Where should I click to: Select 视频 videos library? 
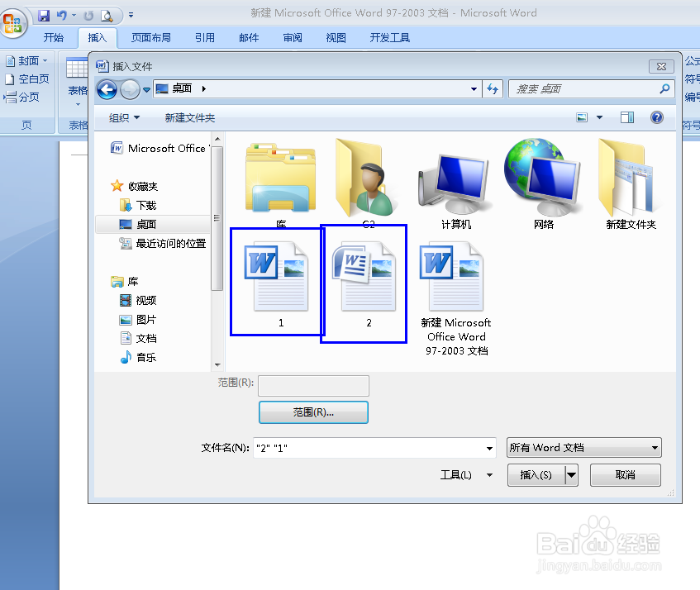coord(138,300)
